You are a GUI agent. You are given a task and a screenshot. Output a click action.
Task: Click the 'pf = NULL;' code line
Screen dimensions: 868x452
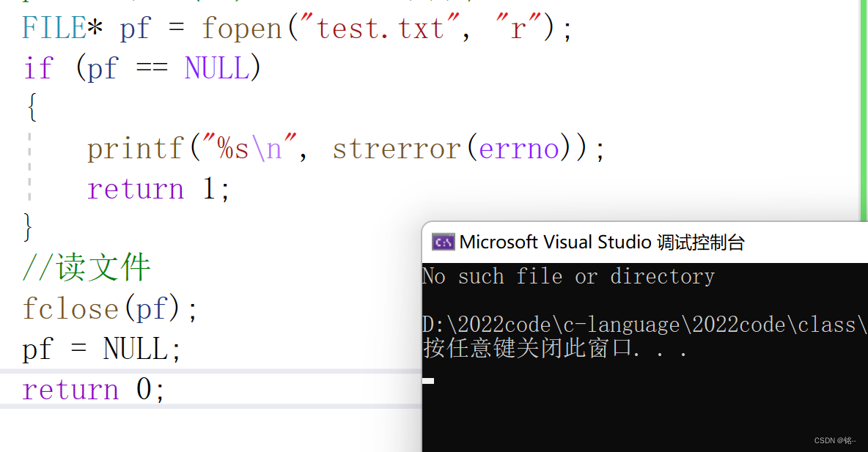pyautogui.click(x=101, y=349)
